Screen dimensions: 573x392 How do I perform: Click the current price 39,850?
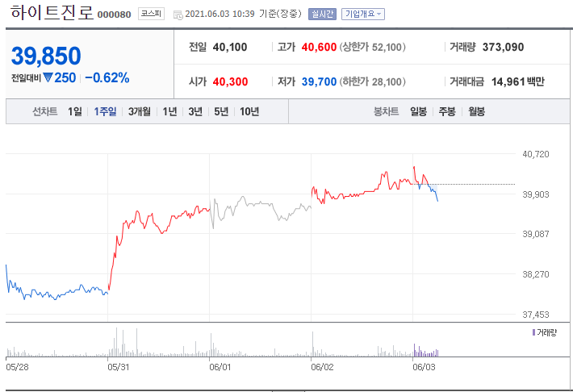[x=46, y=56]
